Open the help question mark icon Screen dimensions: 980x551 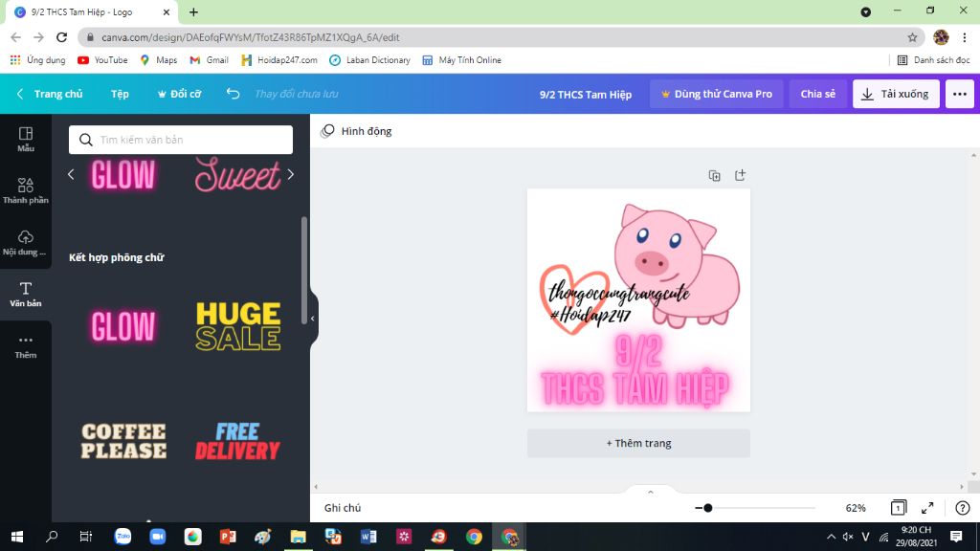(963, 508)
